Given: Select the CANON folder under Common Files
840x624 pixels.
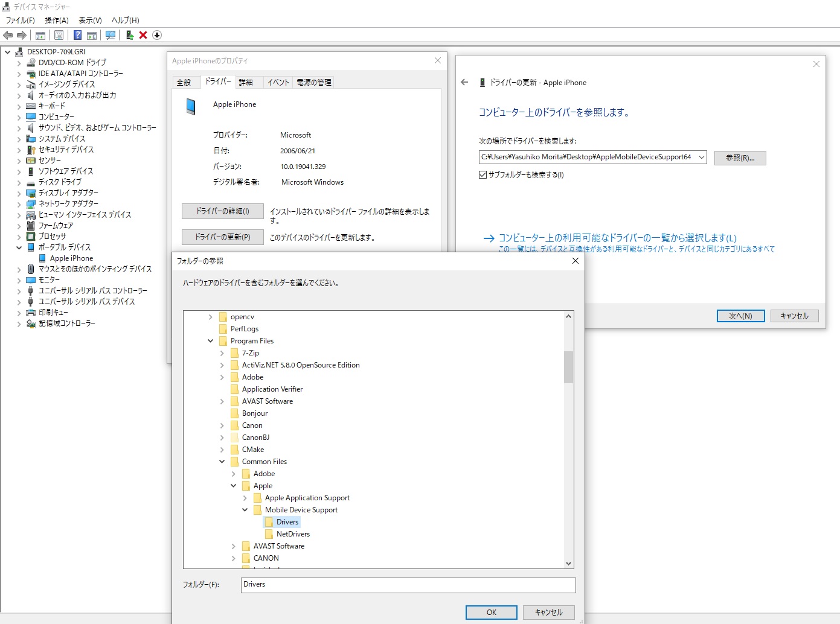Looking at the screenshot, I should (x=266, y=558).
